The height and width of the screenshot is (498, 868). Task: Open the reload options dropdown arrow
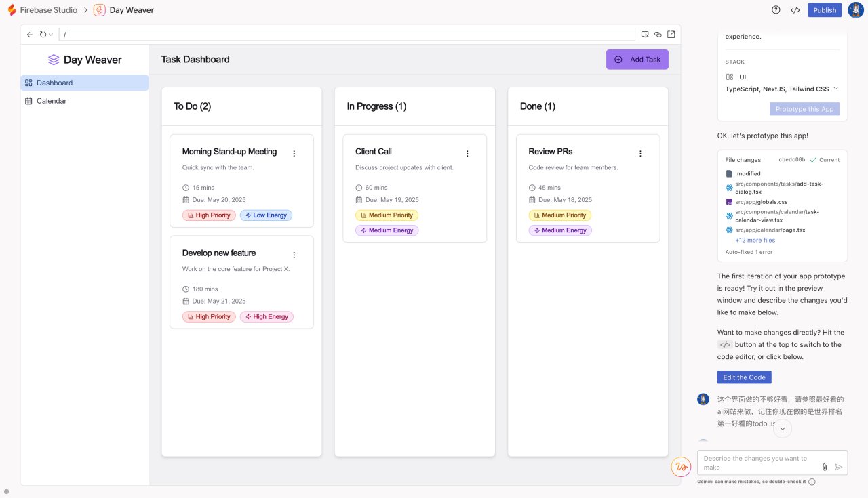(x=51, y=35)
